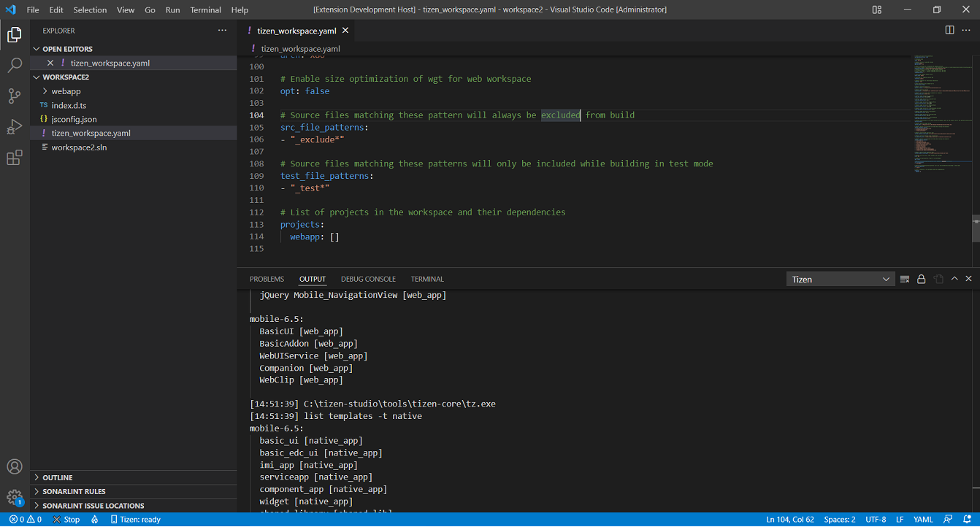The width and height of the screenshot is (980, 527).
Task: Open jsconfig.json from the explorer
Action: (74, 119)
